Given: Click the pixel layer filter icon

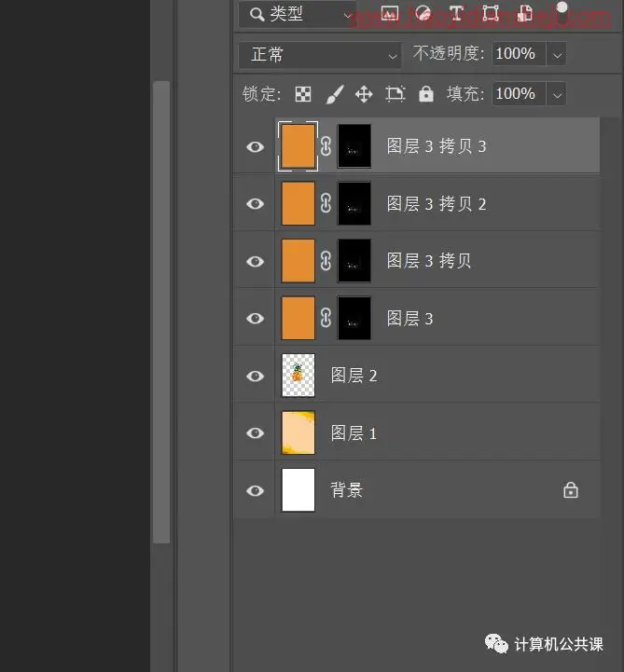Looking at the screenshot, I should pos(389,14).
